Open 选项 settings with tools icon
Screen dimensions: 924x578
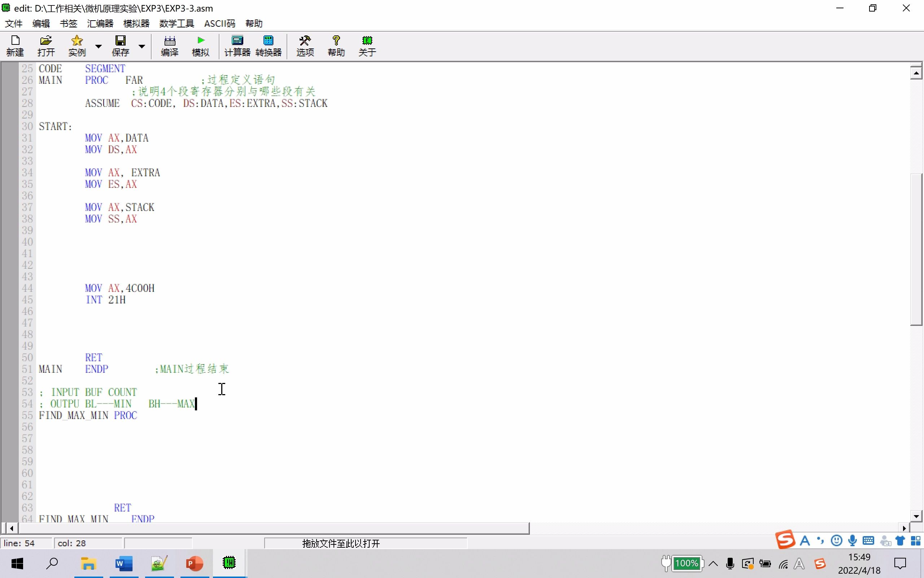305,46
